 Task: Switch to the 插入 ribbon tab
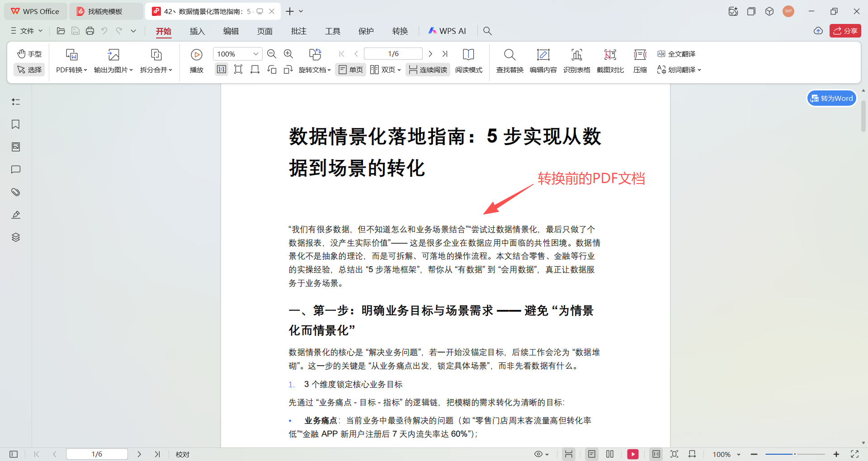point(197,31)
